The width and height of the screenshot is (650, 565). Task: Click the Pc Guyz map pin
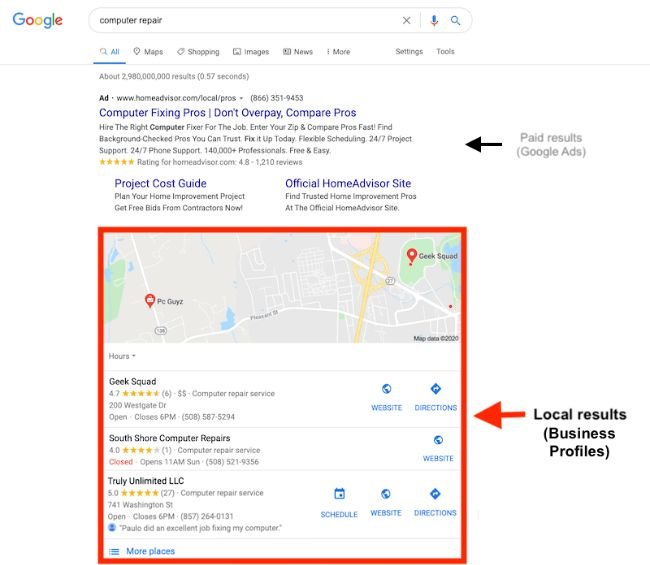pyautogui.click(x=150, y=300)
